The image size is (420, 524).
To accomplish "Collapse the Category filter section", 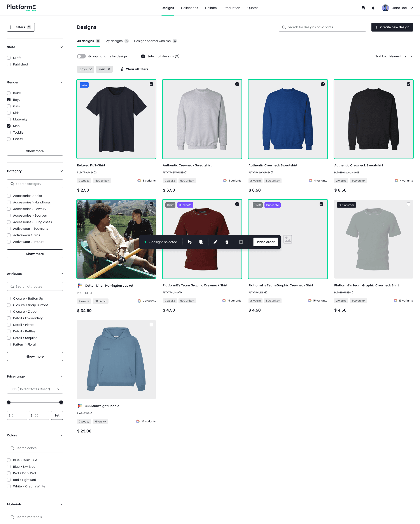I will (62, 171).
